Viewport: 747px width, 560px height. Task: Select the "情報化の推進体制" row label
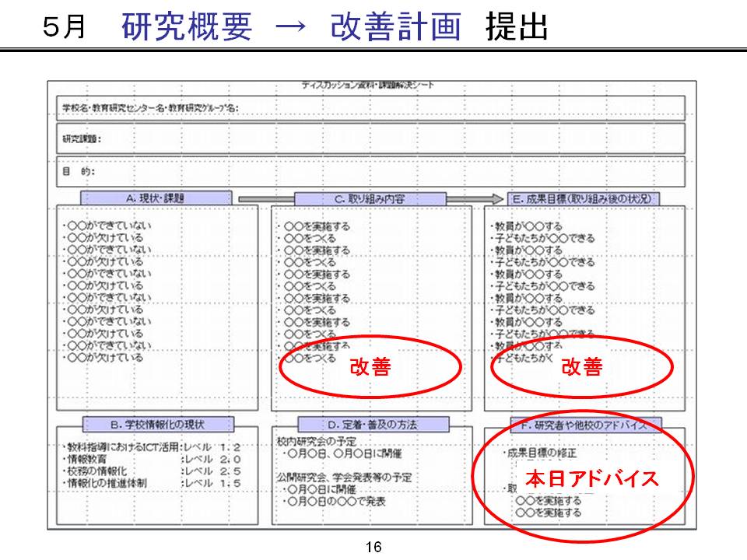(x=106, y=483)
